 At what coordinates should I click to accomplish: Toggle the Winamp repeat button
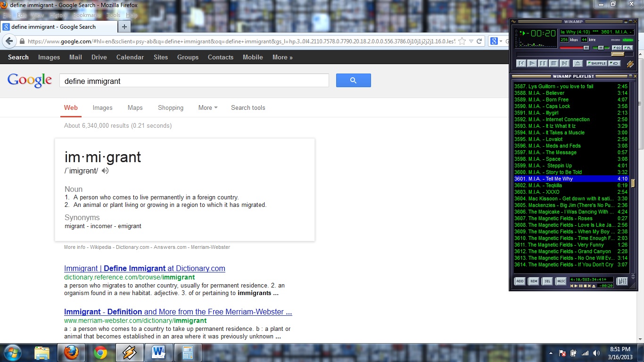614,63
